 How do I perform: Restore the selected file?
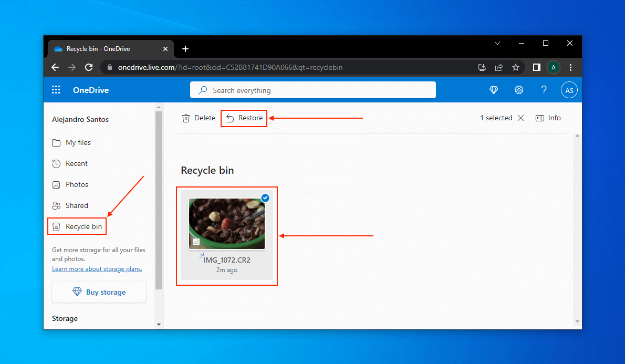244,118
